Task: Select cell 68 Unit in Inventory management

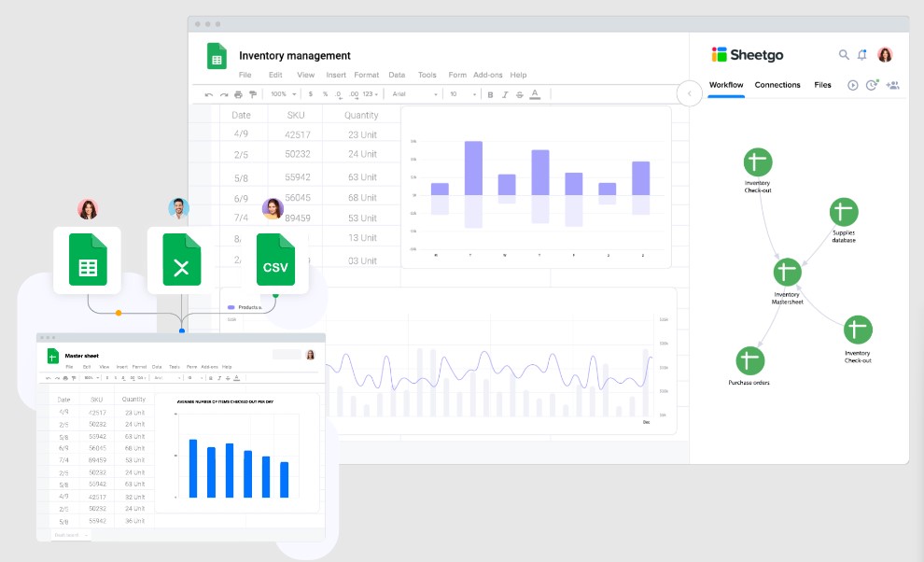Action: pyautogui.click(x=362, y=198)
